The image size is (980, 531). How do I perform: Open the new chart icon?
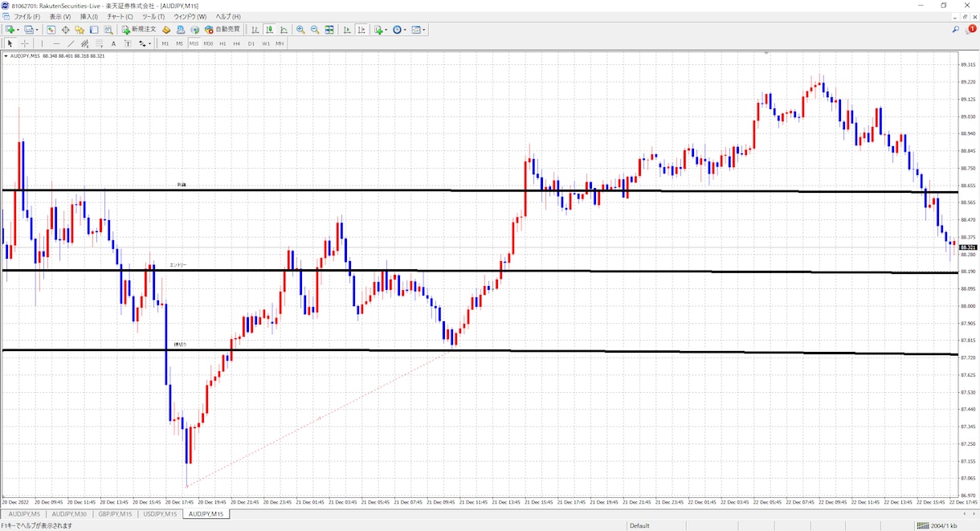click(10, 30)
